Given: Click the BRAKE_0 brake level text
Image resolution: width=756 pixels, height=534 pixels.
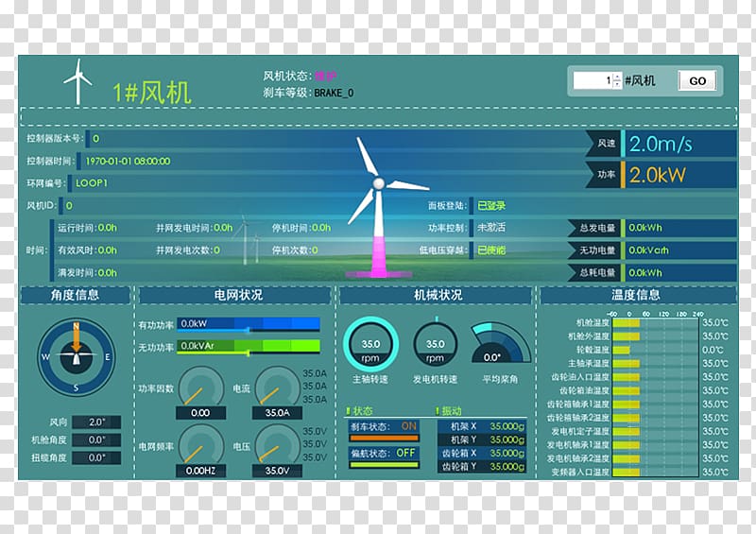Looking at the screenshot, I should [x=334, y=93].
